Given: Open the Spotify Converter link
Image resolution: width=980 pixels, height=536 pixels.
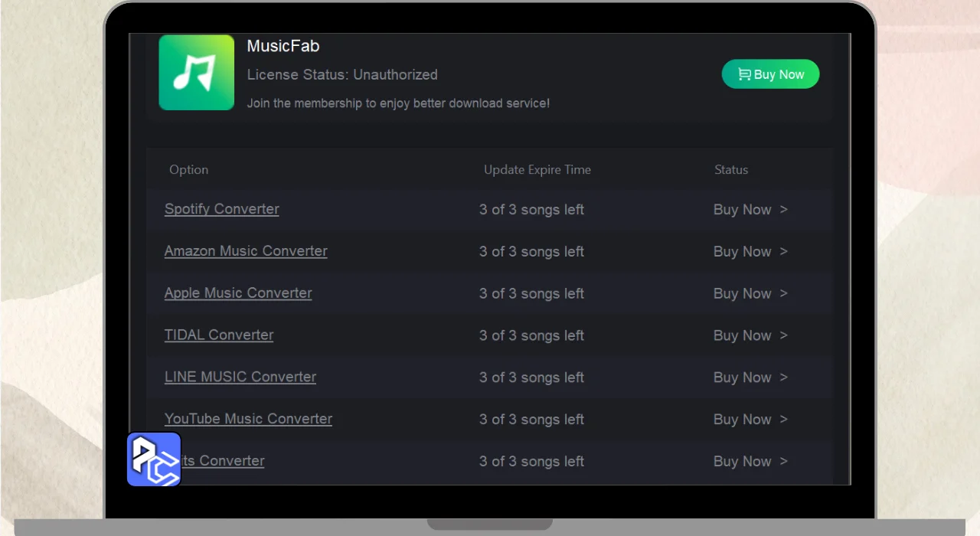Looking at the screenshot, I should [x=221, y=209].
